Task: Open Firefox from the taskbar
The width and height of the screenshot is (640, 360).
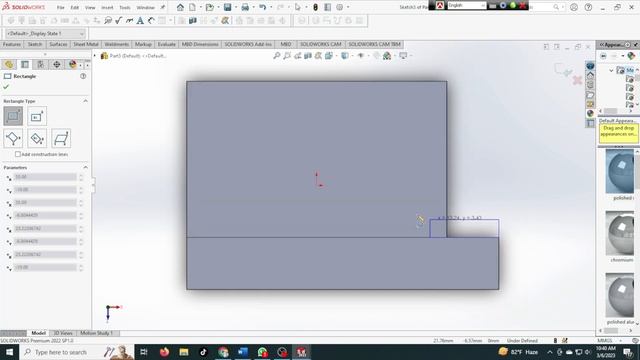Action: [164, 352]
